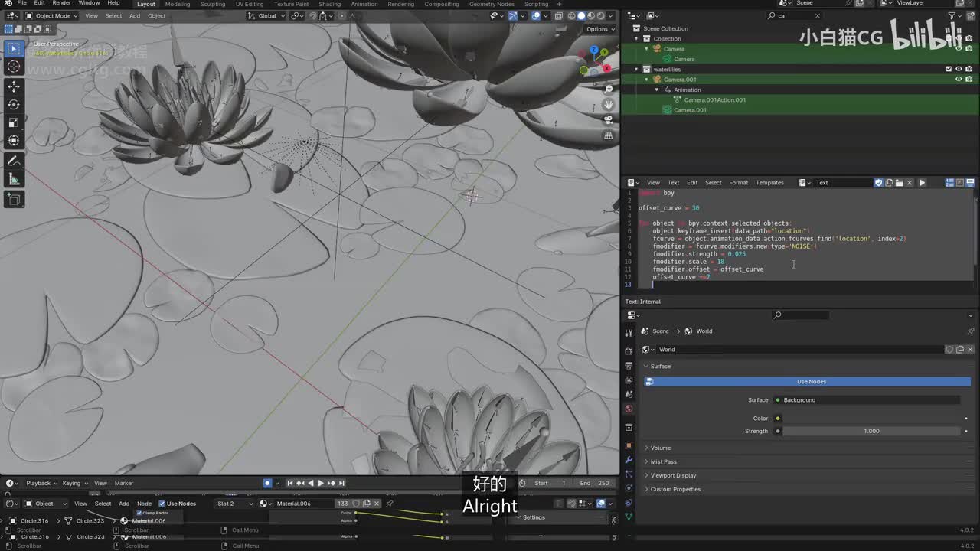Disable Camera.001 in renders
Image resolution: width=980 pixels, height=551 pixels.
(x=969, y=80)
